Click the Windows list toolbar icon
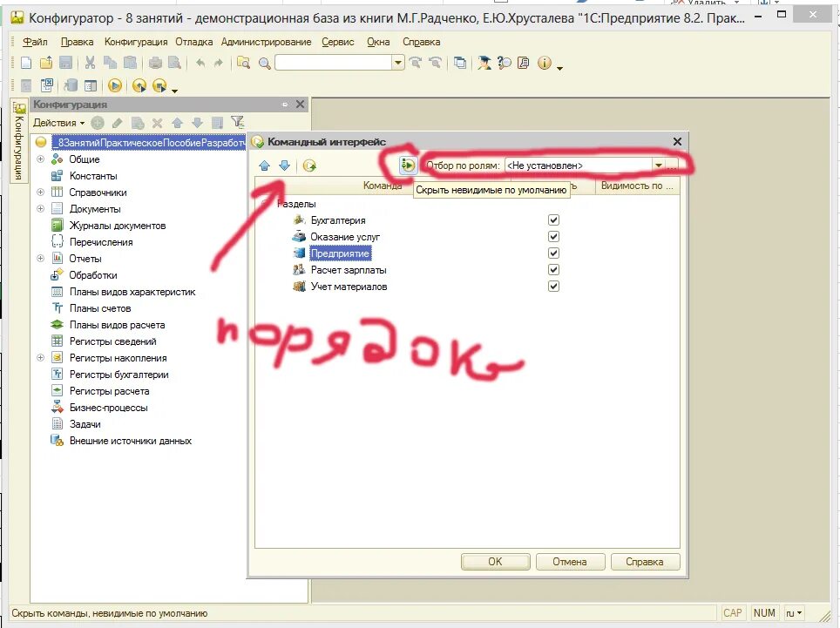The image size is (840, 628). [459, 64]
